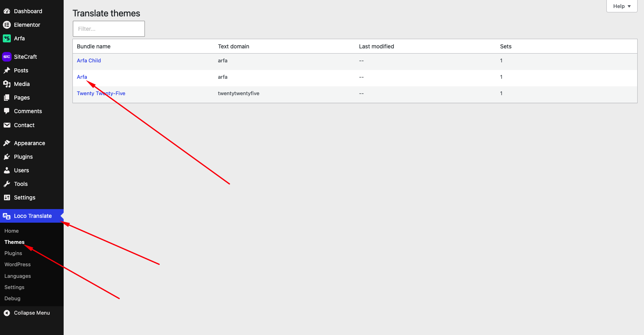Screen dimensions: 644x335
Task: Click the Translate themes heading
Action: pos(106,13)
